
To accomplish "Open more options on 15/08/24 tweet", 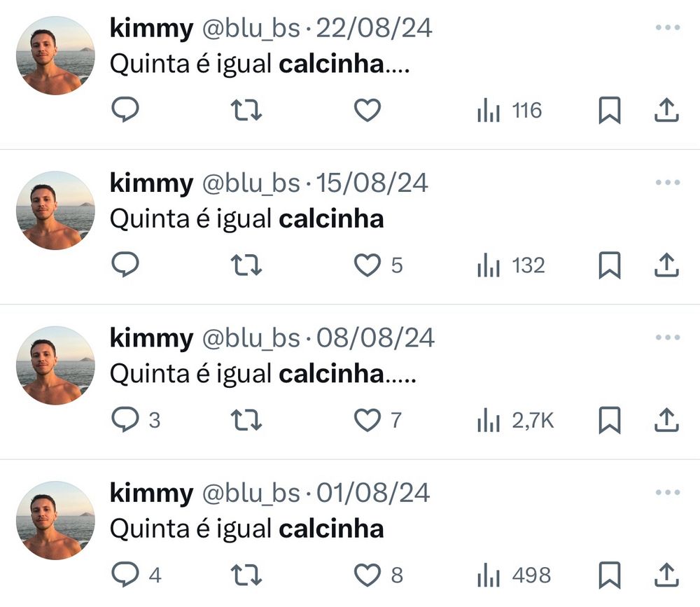I will [668, 182].
